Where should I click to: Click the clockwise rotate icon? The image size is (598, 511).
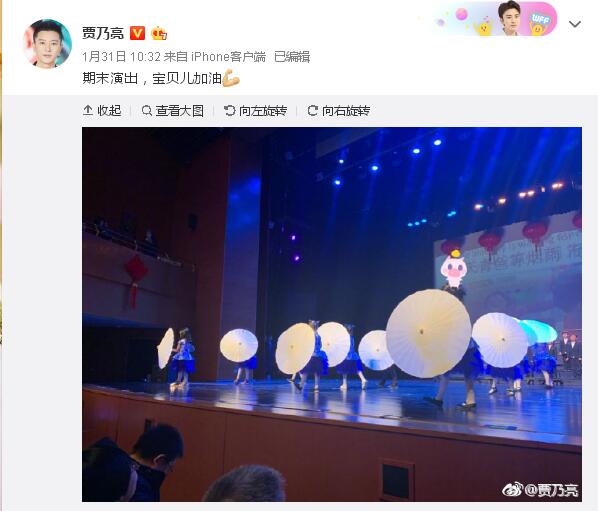coord(312,111)
